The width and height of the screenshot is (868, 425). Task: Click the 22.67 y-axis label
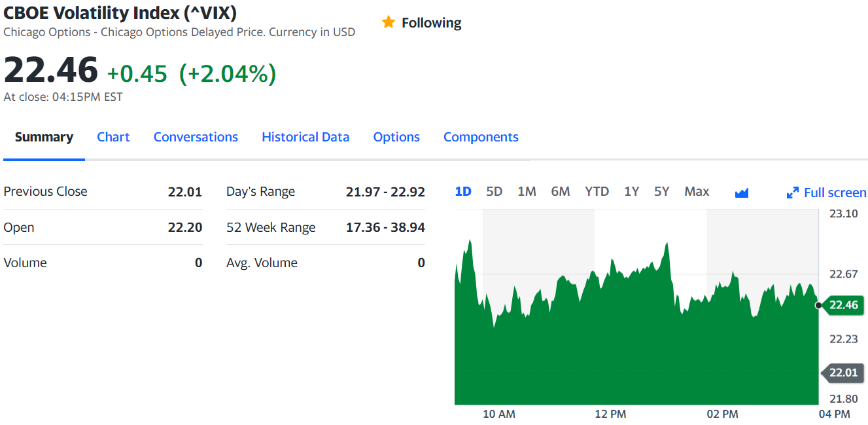843,274
